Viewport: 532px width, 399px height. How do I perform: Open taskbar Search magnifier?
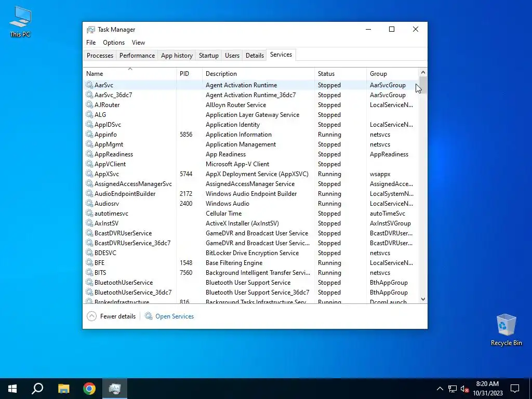(37, 389)
